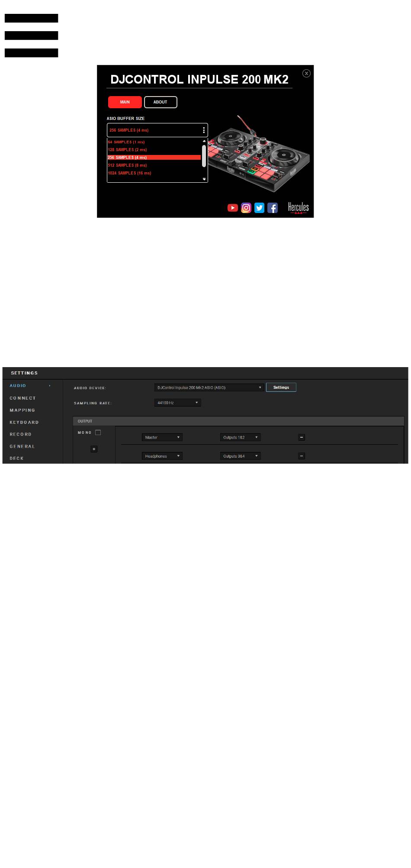Open the AUDIO settings section

[x=18, y=386]
